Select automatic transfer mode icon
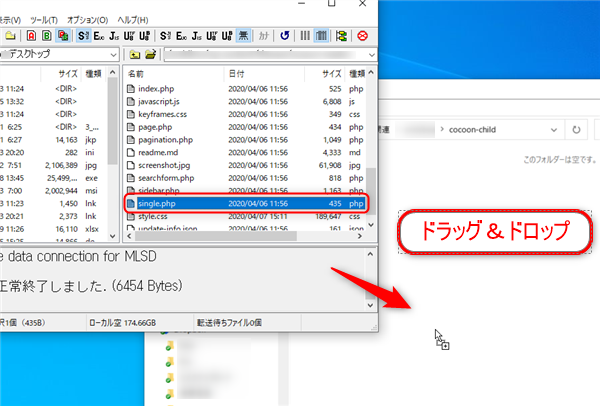 (64, 35)
